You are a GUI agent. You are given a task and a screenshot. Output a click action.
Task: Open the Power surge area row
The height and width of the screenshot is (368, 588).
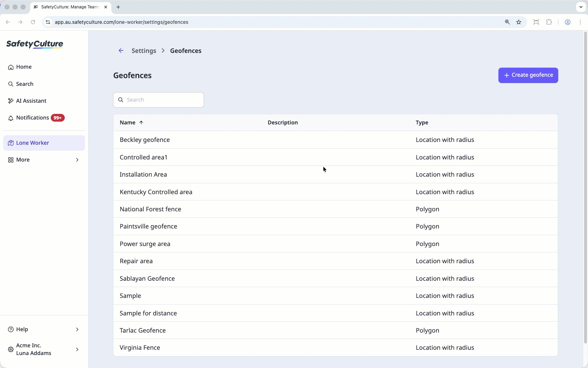point(335,244)
